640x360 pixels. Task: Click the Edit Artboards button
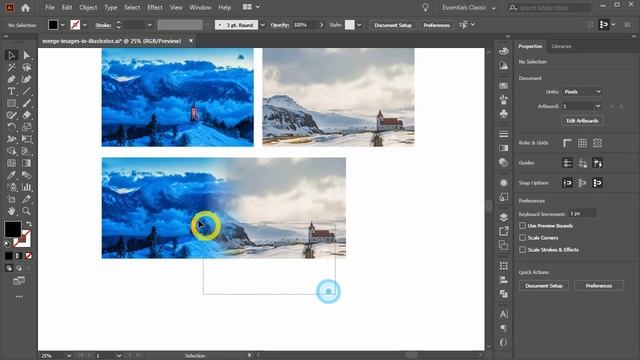click(582, 121)
